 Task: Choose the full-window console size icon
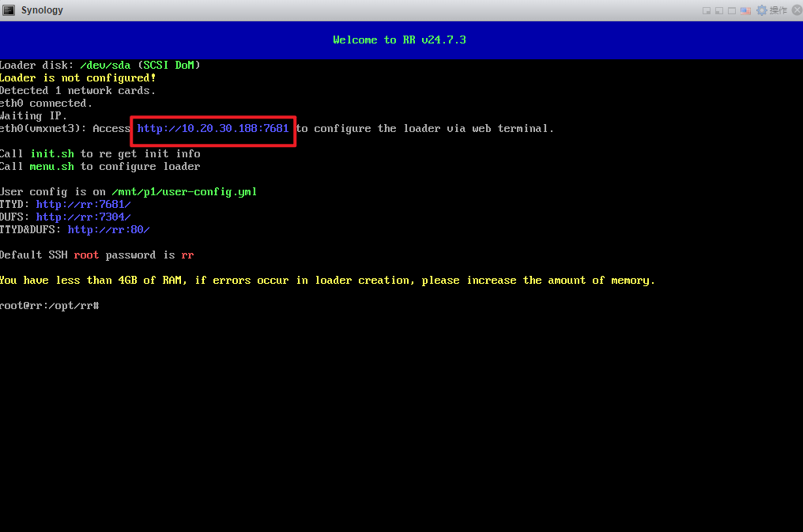[x=731, y=10]
